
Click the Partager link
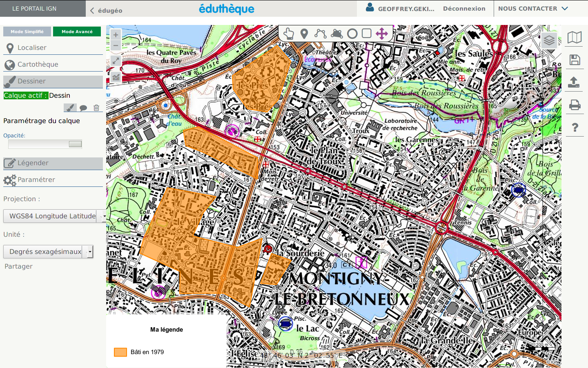[x=18, y=266]
